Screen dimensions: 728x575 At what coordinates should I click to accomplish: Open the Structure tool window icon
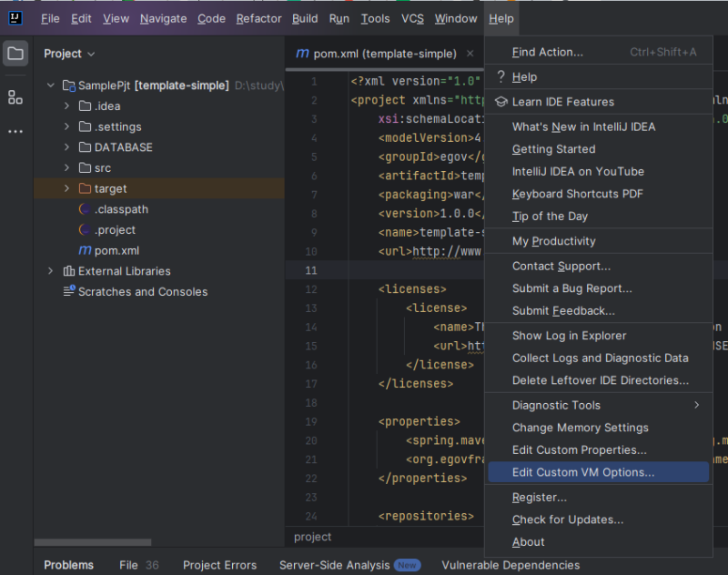click(x=15, y=97)
